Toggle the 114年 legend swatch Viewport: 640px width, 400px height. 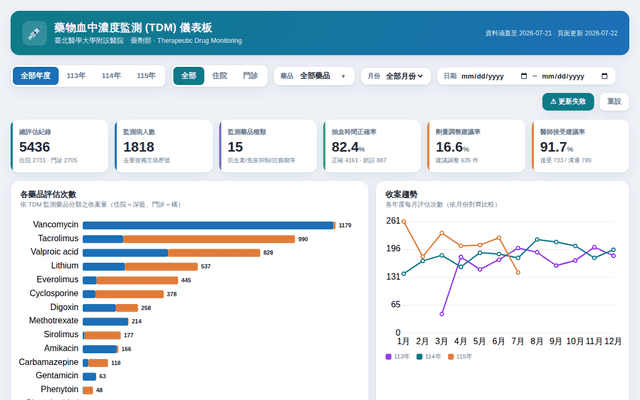419,357
